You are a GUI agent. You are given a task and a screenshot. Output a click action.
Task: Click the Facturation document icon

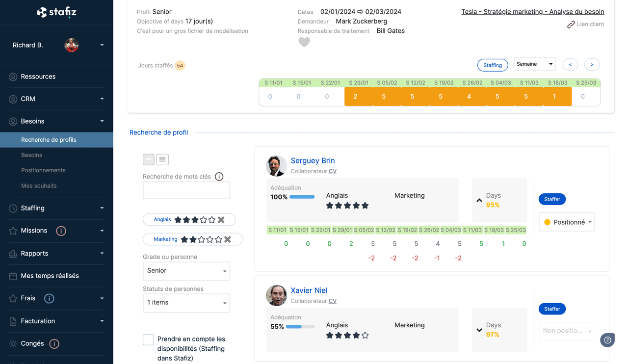pyautogui.click(x=13, y=321)
